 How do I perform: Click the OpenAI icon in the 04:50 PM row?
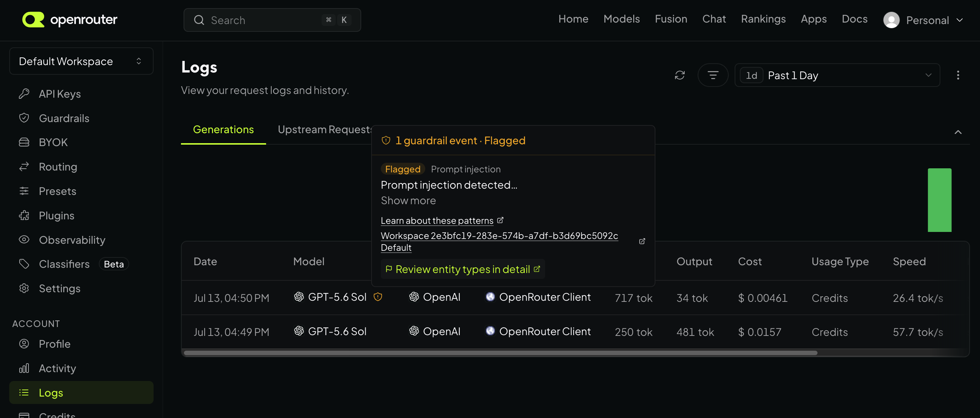[x=413, y=297]
